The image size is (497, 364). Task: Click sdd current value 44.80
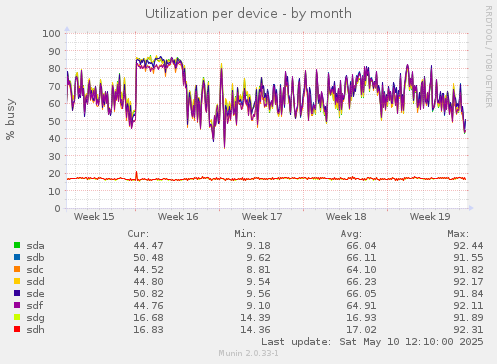148,282
